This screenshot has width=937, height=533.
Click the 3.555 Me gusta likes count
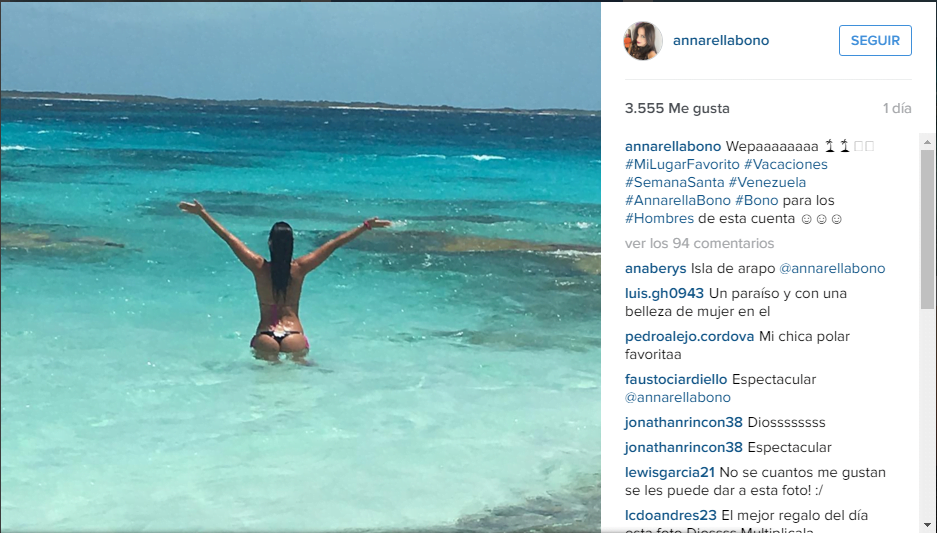click(x=677, y=108)
